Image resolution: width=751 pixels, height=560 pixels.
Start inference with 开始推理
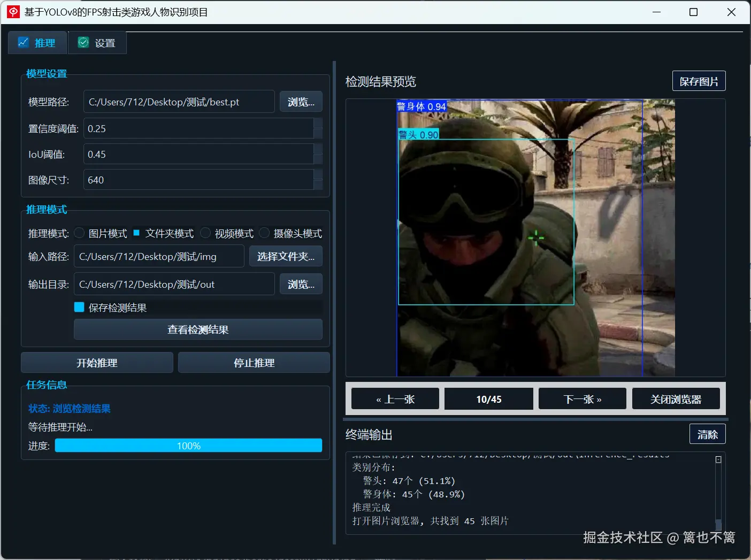[x=97, y=363]
